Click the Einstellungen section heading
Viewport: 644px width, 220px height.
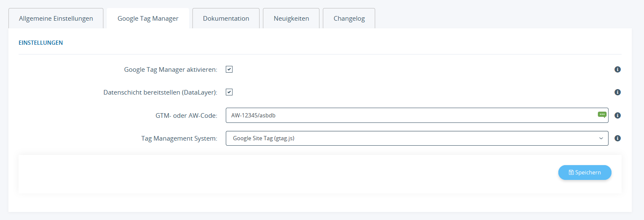[x=41, y=43]
